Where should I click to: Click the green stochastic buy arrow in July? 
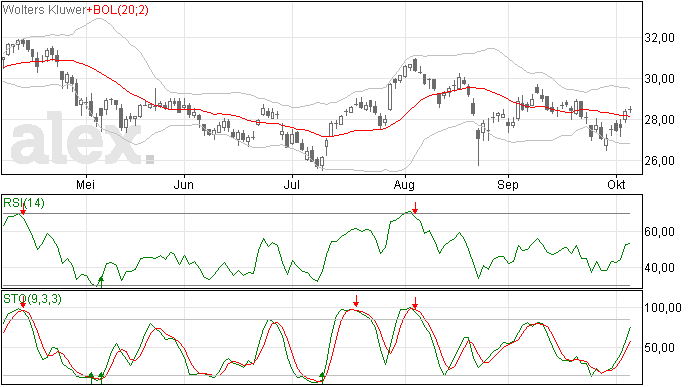pyautogui.click(x=322, y=378)
